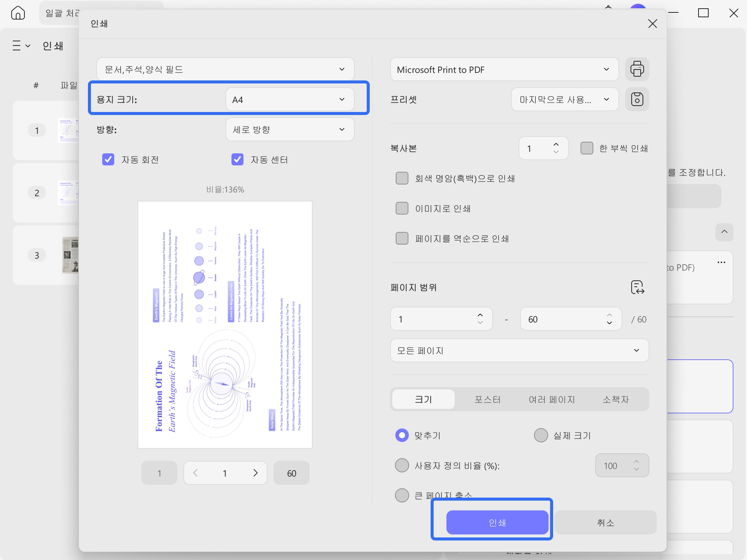Viewport: 747px width, 560px height.
Task: Click the page range start field
Action: [441, 319]
